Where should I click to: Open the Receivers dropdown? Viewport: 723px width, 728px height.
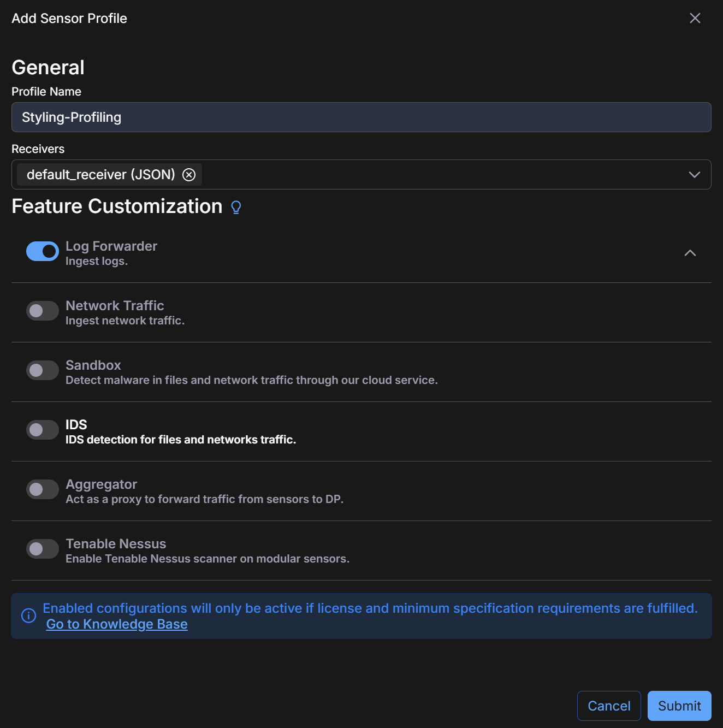(694, 174)
